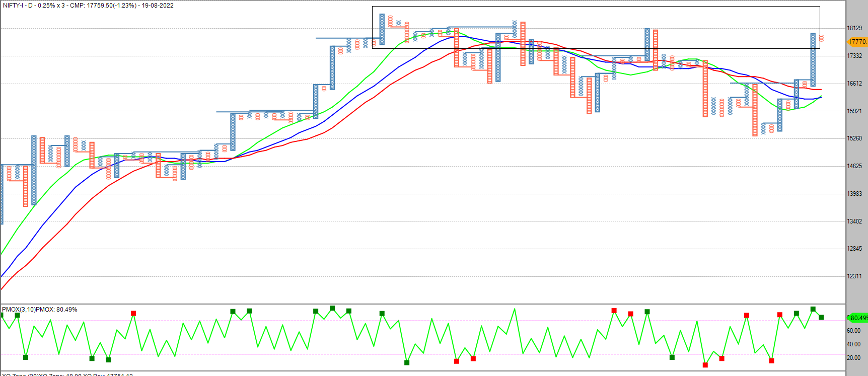Image resolution: width=868 pixels, height=376 pixels.
Task: Click the 60.00 PMOX axis label
Action: [x=853, y=331]
